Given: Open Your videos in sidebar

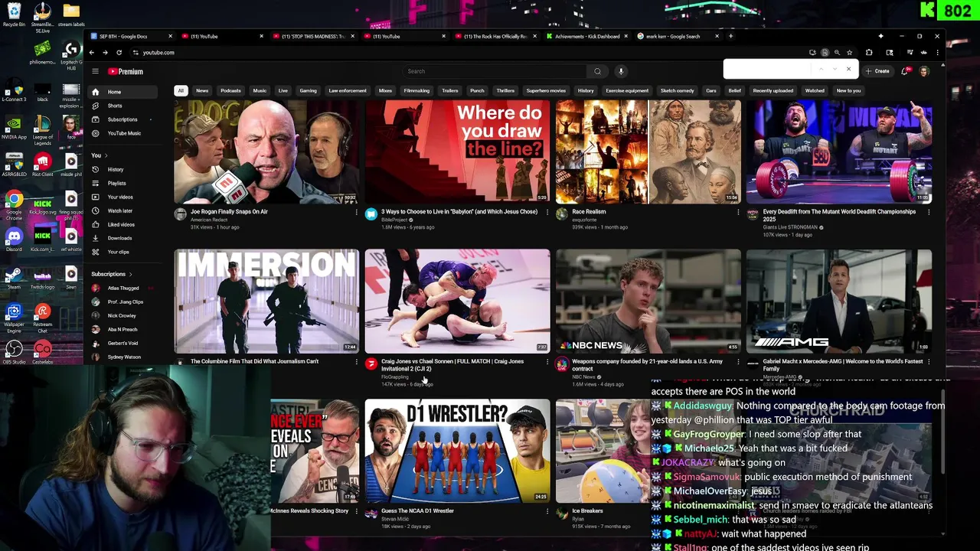Looking at the screenshot, I should pos(122,197).
